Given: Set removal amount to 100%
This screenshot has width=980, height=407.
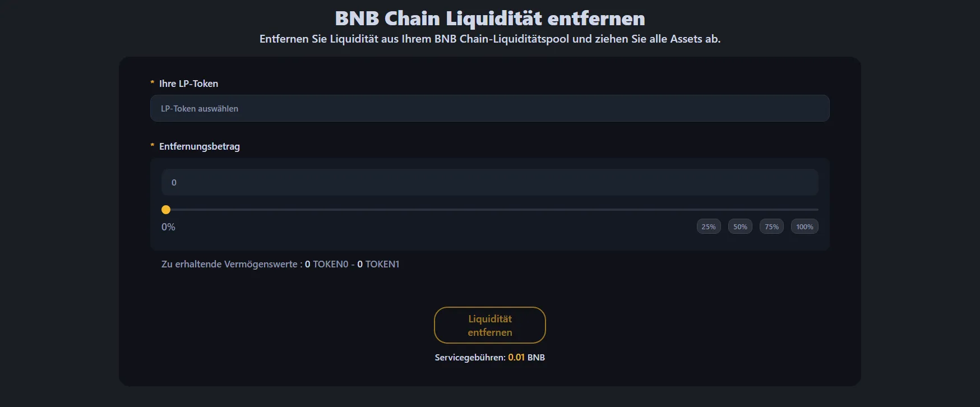Looking at the screenshot, I should tap(805, 226).
